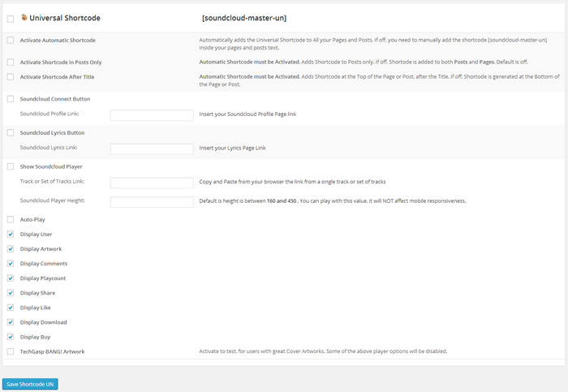Untick the Display Share checkbox
The height and width of the screenshot is (392, 568).
coord(11,293)
